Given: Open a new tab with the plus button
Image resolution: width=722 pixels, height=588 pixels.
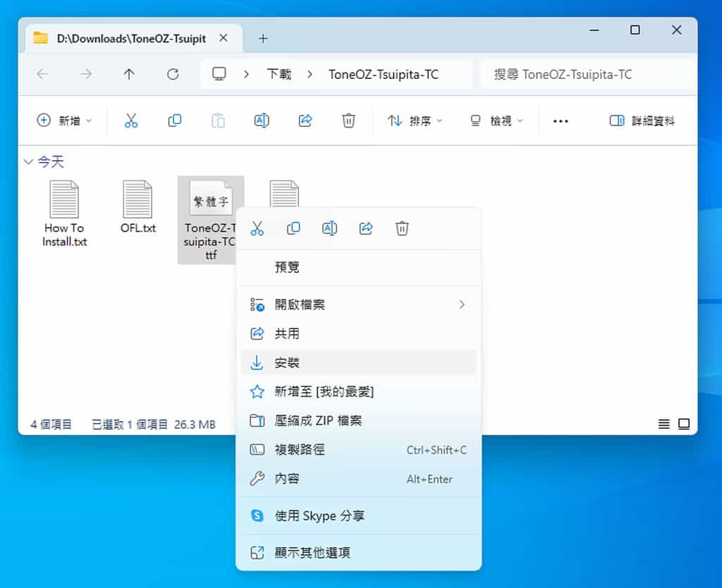Looking at the screenshot, I should tap(263, 38).
